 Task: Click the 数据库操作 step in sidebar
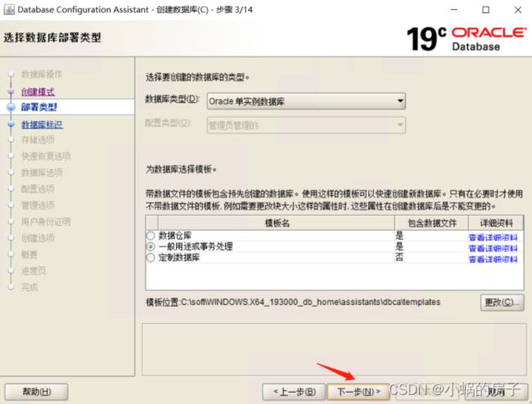(42, 74)
